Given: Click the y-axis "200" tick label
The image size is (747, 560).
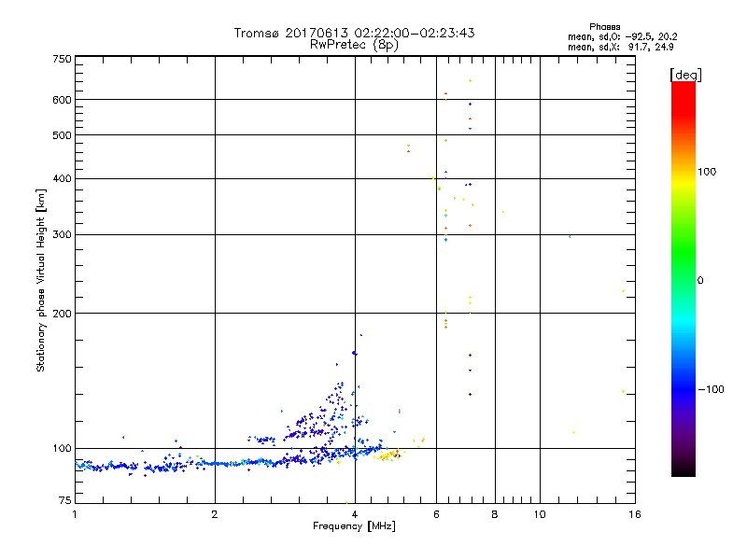Looking at the screenshot, I should tap(62, 314).
